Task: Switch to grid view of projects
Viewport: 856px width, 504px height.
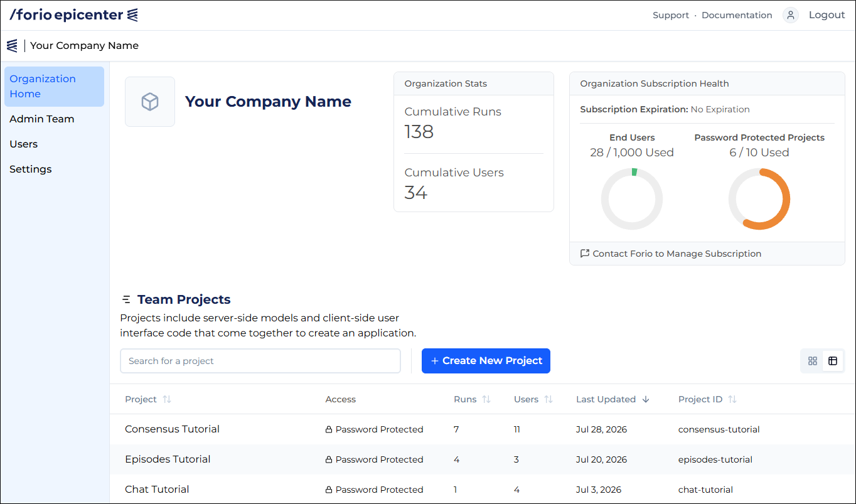Action: click(813, 361)
